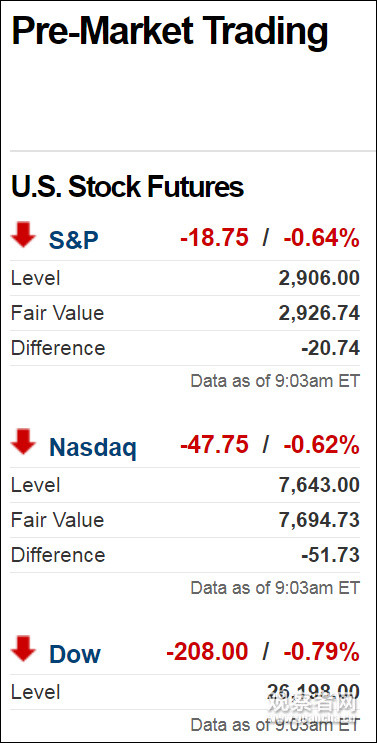This screenshot has height=743, width=377.
Task: Click the Nasdaq fair value 7,694.73
Action: [x=319, y=520]
